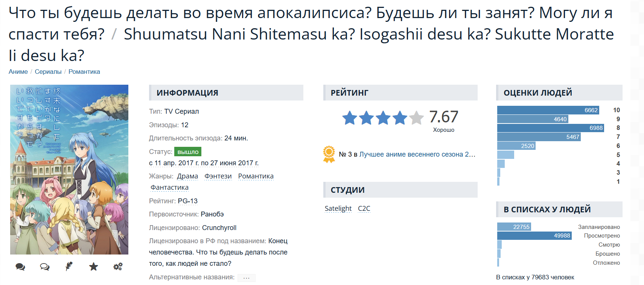The image size is (644, 285).
Task: Click the Фэнтези genre tag
Action: pyautogui.click(x=218, y=176)
